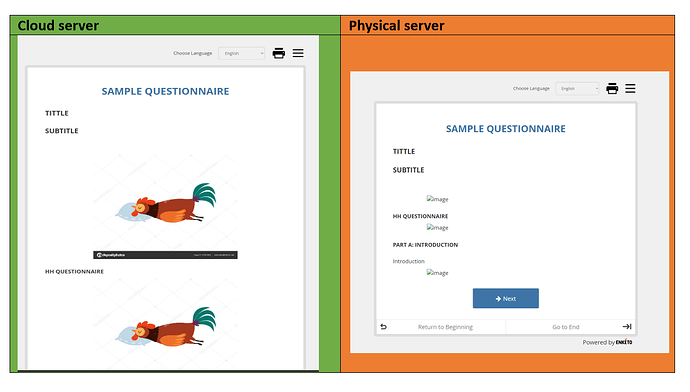Screen dimensions: 690x392
Task: Click broken image icon below Introduction text
Action: (437, 273)
